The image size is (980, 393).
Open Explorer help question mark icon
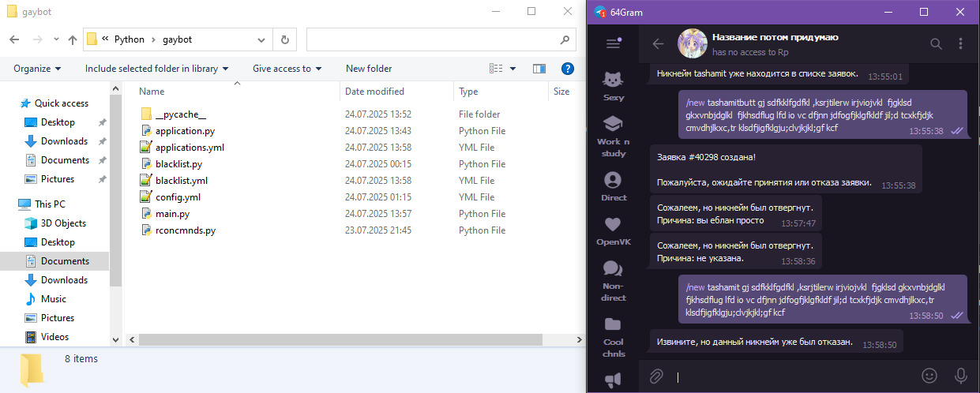pos(566,69)
